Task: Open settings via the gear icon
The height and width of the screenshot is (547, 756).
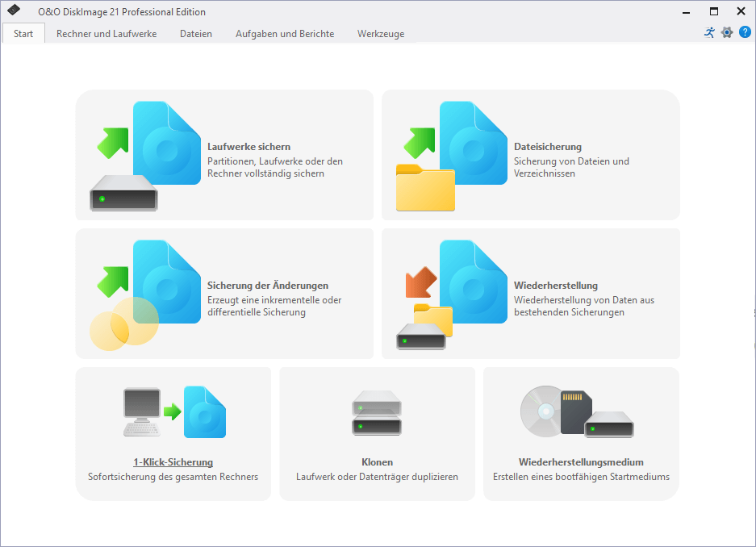Action: 727,32
